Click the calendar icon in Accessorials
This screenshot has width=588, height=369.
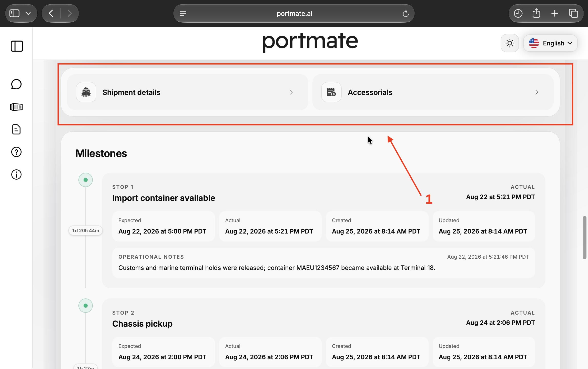click(x=331, y=92)
